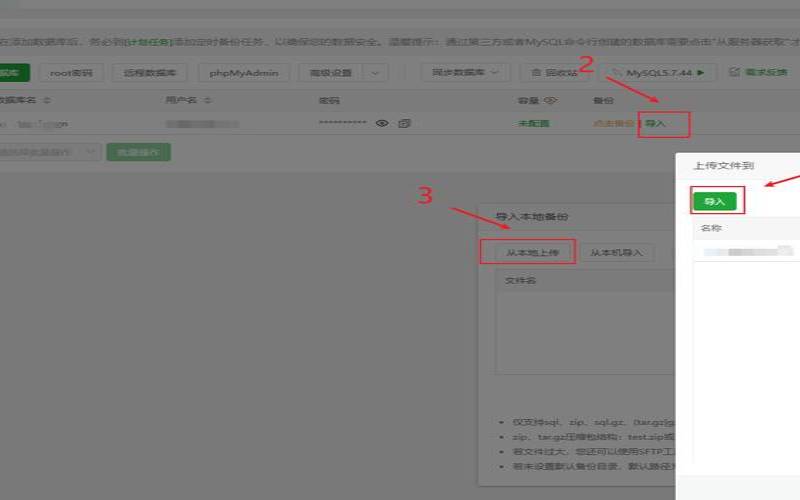
Task: Open the MySQL5.7.44 service status button
Action: coord(658,72)
